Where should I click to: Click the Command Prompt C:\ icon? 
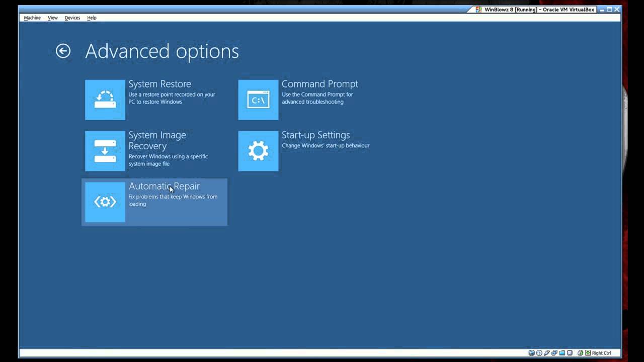tap(258, 100)
